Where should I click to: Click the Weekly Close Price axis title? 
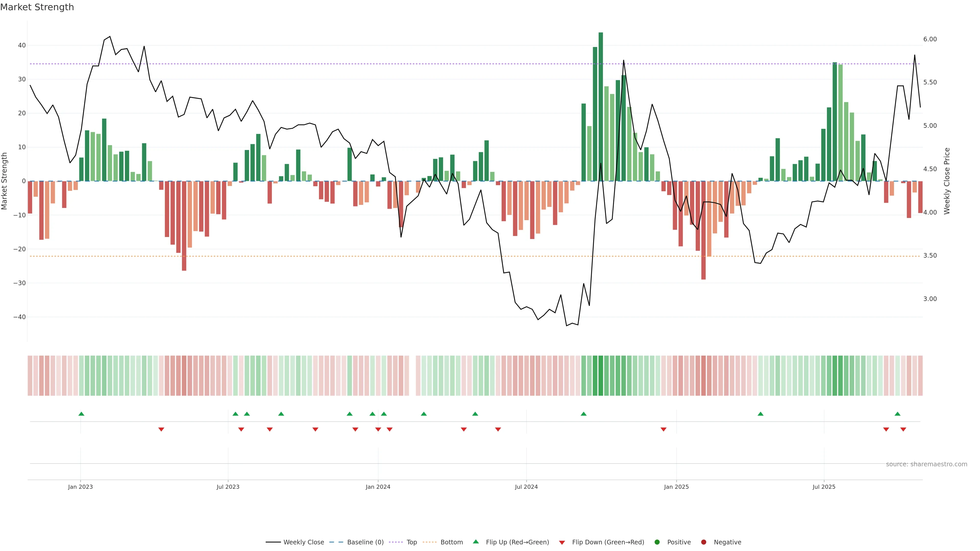click(947, 181)
